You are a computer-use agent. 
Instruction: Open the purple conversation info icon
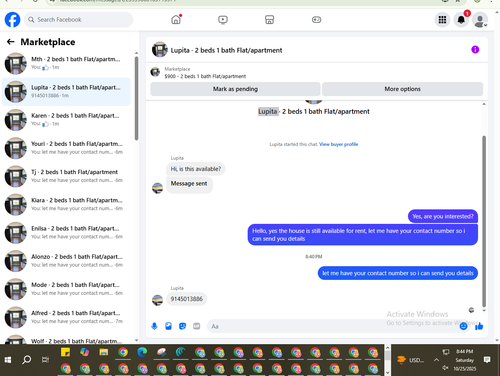coord(475,50)
